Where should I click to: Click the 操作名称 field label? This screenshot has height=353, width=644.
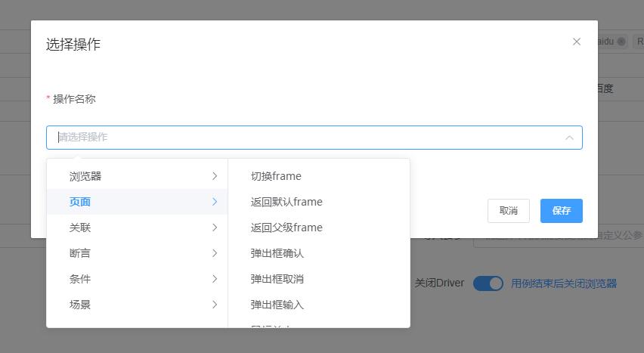coord(74,99)
